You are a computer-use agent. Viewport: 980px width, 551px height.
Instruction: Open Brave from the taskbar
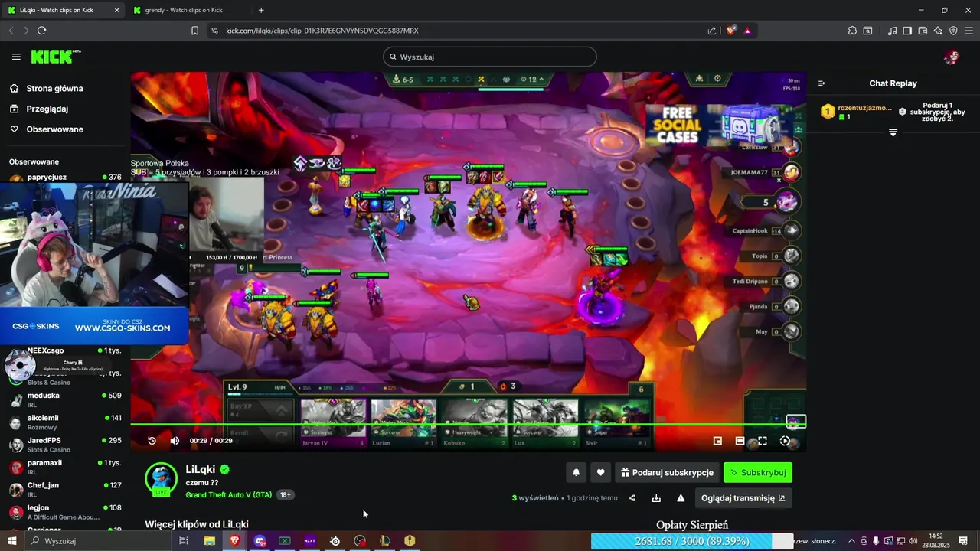coord(234,541)
